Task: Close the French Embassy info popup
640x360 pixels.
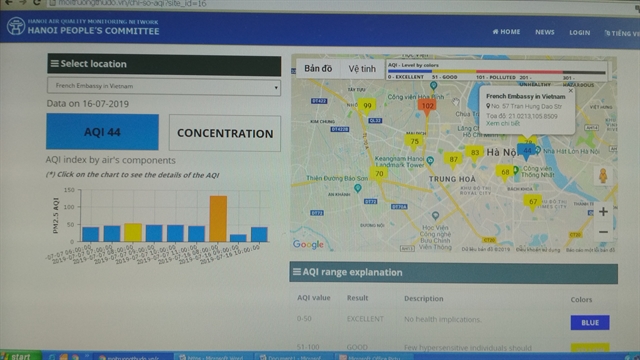Action: 571,91
